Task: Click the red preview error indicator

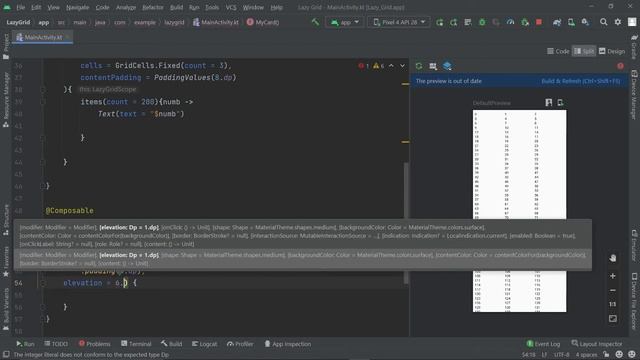Action: [620, 66]
